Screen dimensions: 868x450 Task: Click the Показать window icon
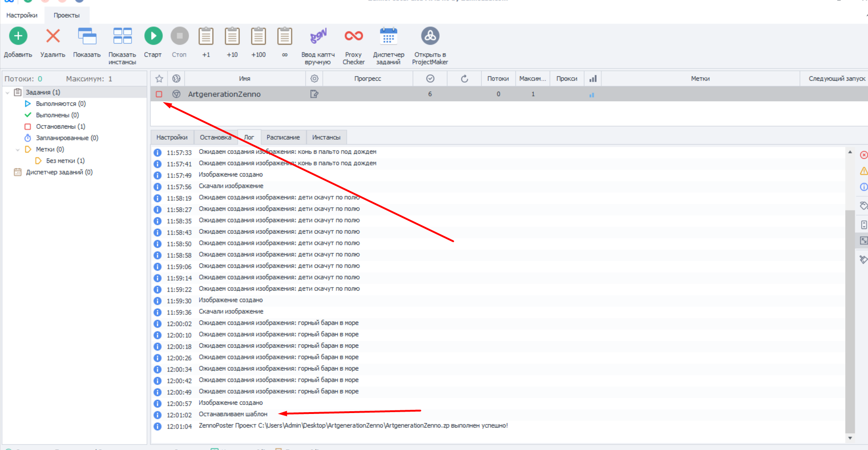point(87,36)
